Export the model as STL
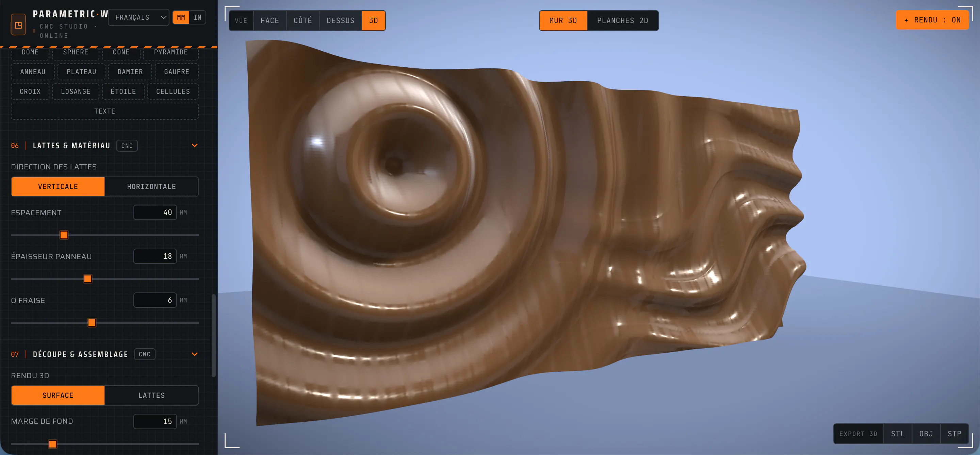The height and width of the screenshot is (455, 980). (x=898, y=434)
